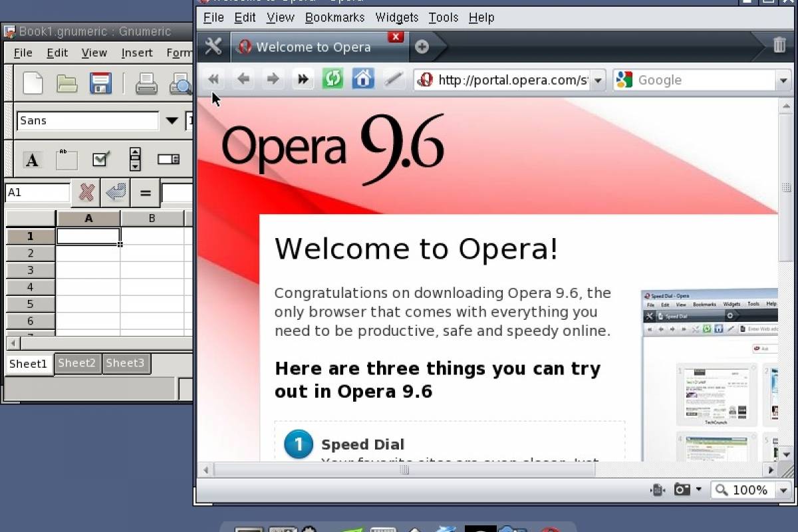798x532 pixels.
Task: Click the new tab plus button in Opera
Action: [x=423, y=47]
